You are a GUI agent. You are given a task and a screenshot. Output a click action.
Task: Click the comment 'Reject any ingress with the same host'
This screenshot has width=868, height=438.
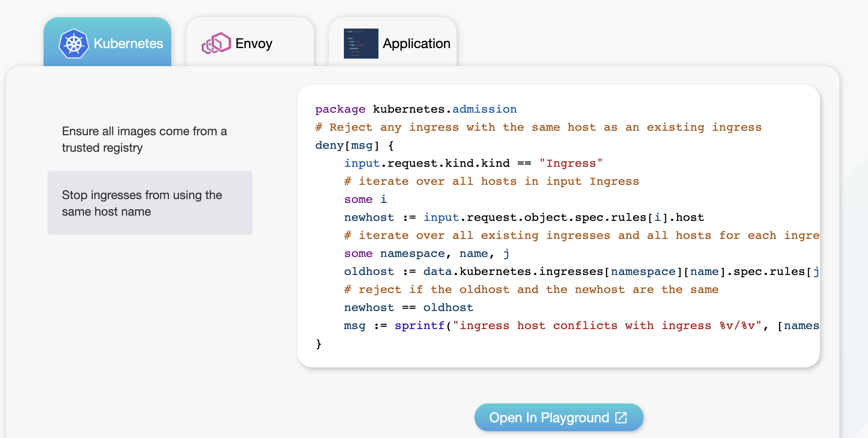click(538, 127)
